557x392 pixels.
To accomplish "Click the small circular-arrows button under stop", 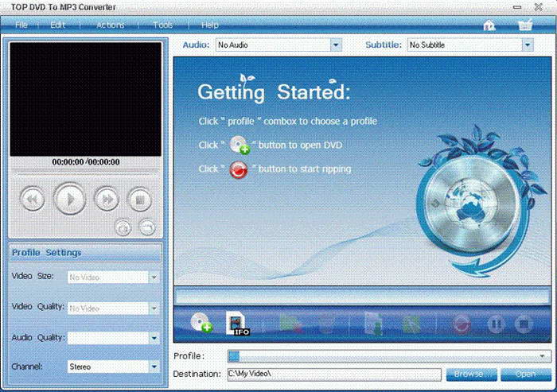I will point(123,227).
